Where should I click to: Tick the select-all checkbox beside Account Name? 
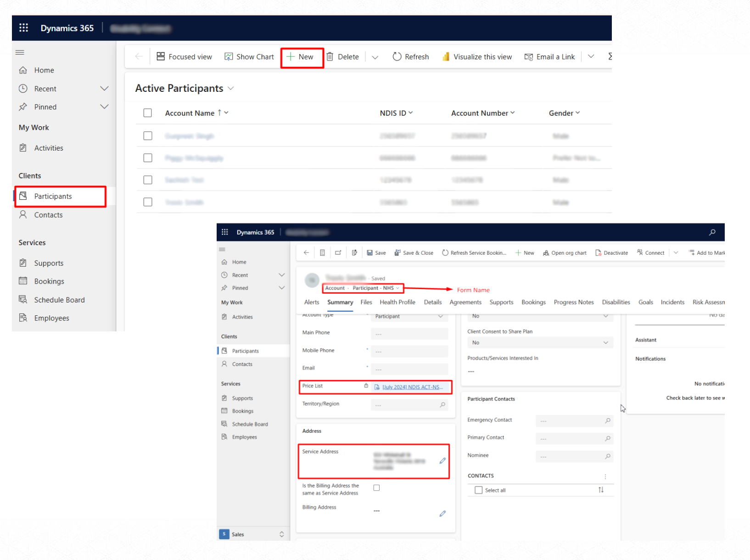click(x=147, y=113)
